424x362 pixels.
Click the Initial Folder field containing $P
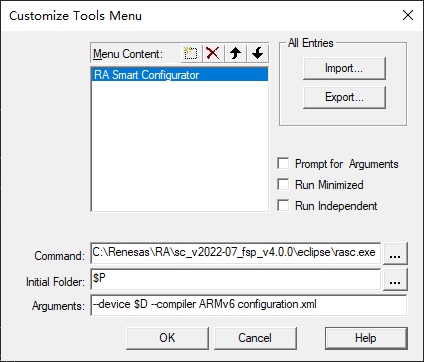coord(235,279)
